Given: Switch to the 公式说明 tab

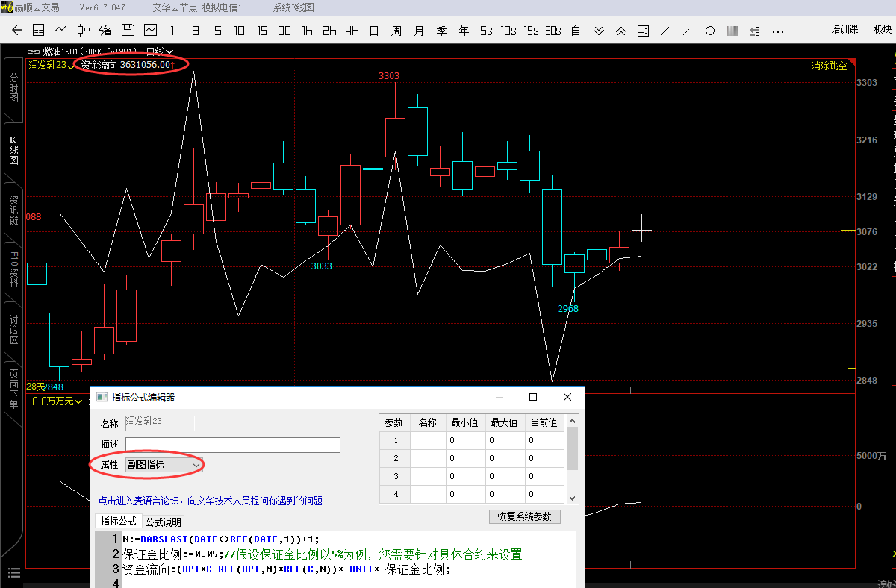Looking at the screenshot, I should coord(163,522).
